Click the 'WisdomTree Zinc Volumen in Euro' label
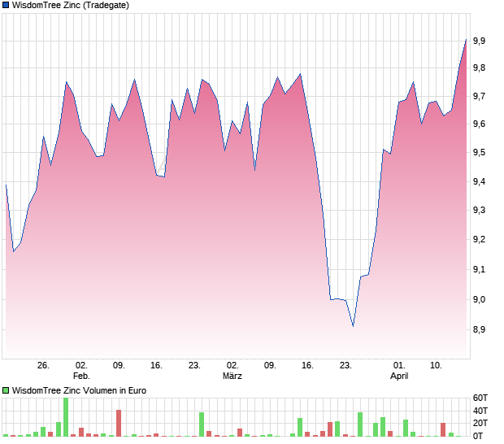The width and height of the screenshot is (504, 444). click(79, 391)
